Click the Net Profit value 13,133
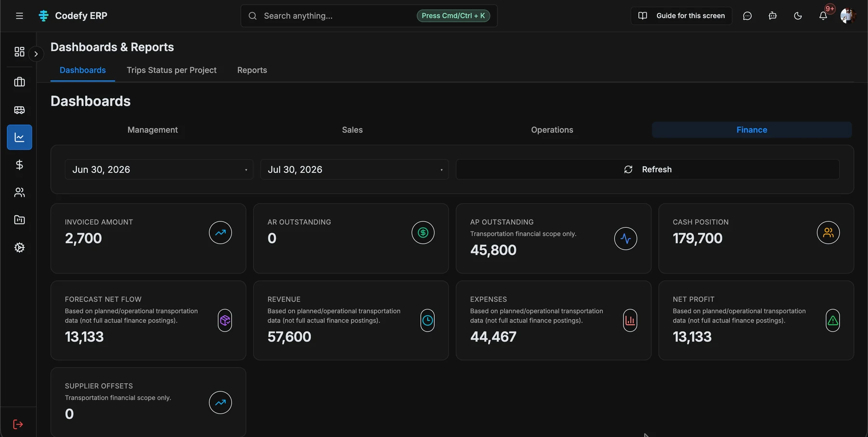 click(692, 337)
